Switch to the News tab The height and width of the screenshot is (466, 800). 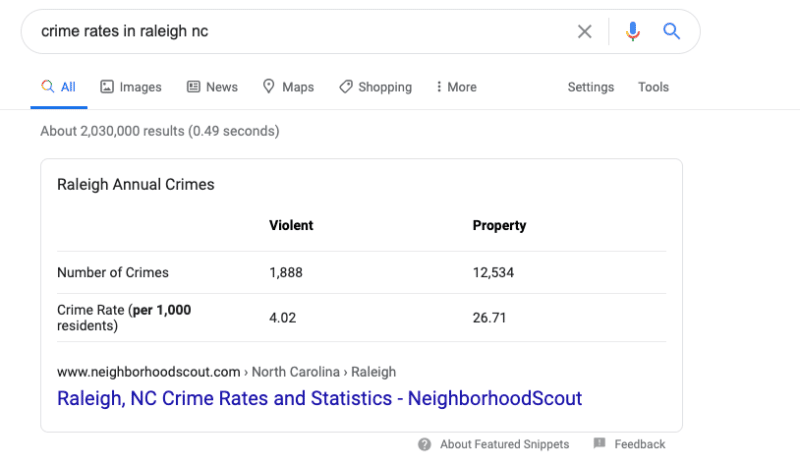tap(221, 87)
